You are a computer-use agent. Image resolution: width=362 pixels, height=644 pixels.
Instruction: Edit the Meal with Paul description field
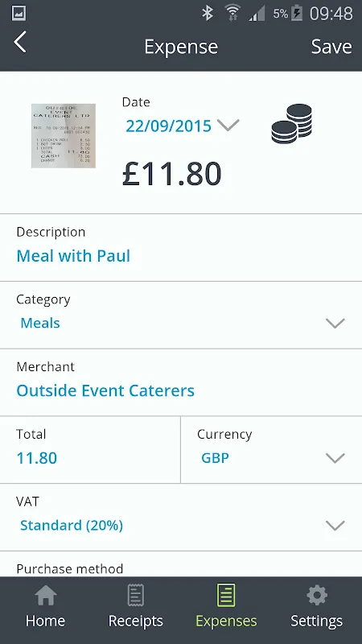tap(181, 248)
